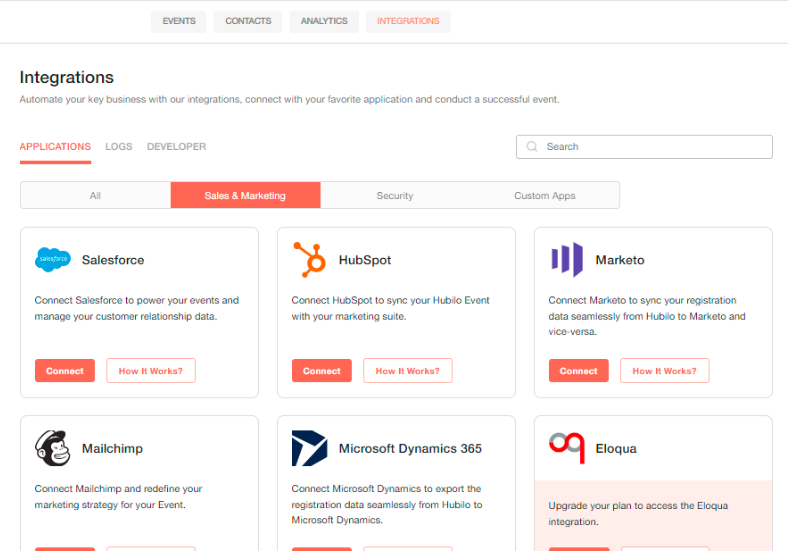Switch to the Logs tab
This screenshot has width=792, height=559.
click(x=119, y=146)
